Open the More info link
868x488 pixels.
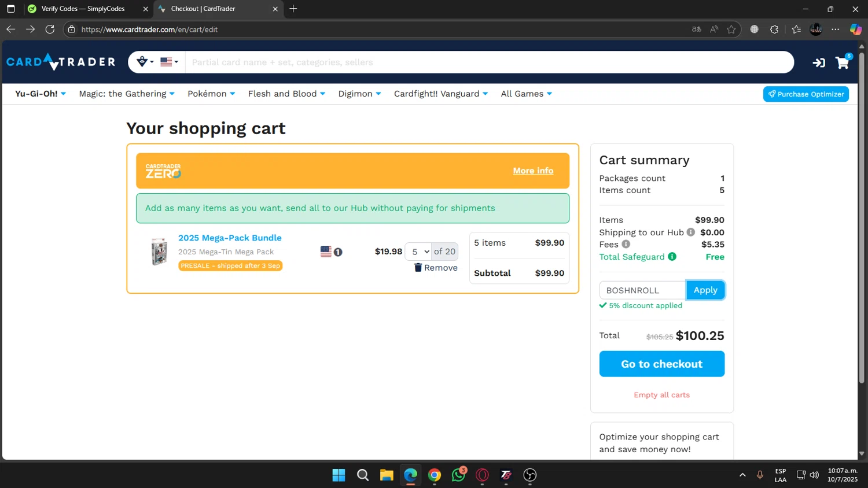pos(533,171)
